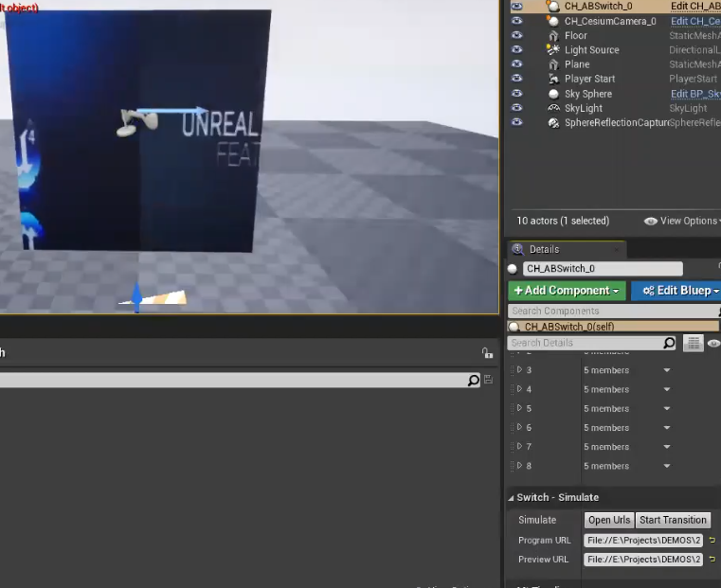Click the blue translate arrow gizmo on the floor
721x588 pixels.
(136, 296)
